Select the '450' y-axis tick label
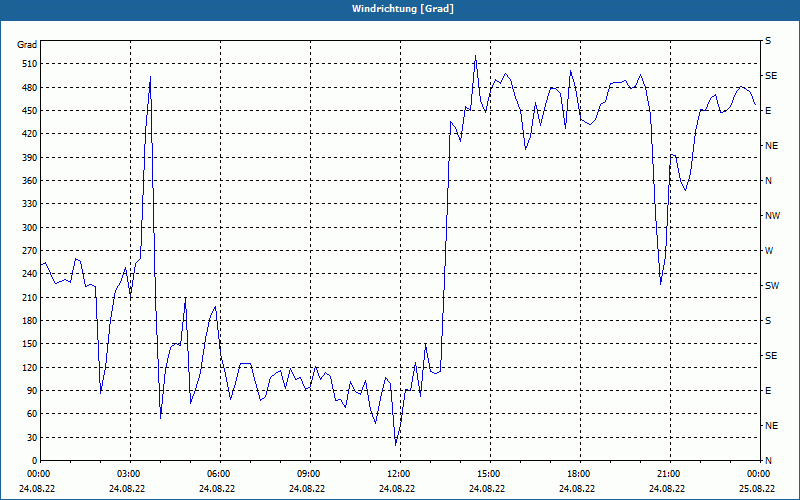800x500 pixels. click(x=30, y=111)
